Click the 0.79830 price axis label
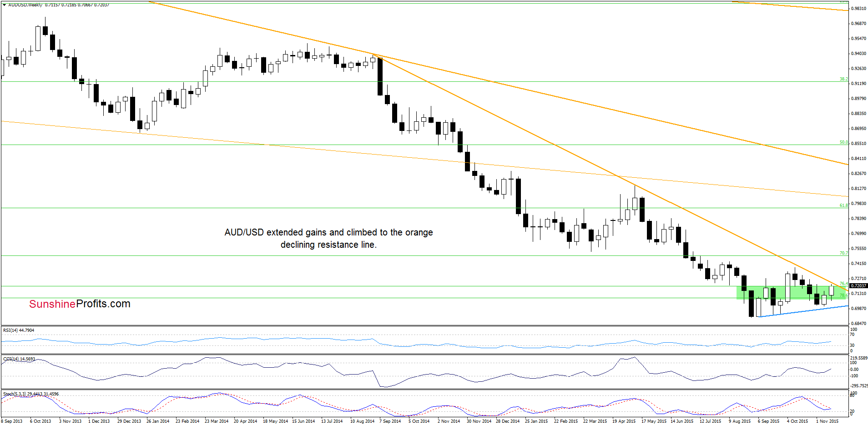 (858, 204)
